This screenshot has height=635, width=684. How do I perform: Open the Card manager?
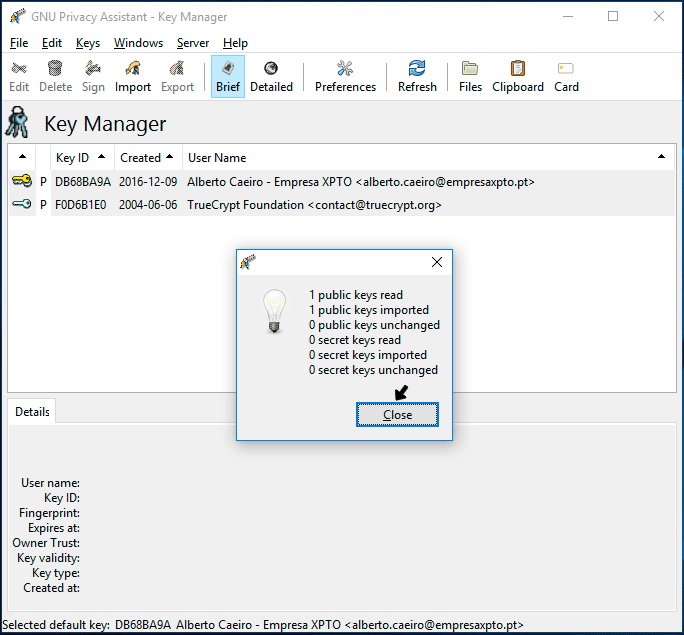(566, 77)
